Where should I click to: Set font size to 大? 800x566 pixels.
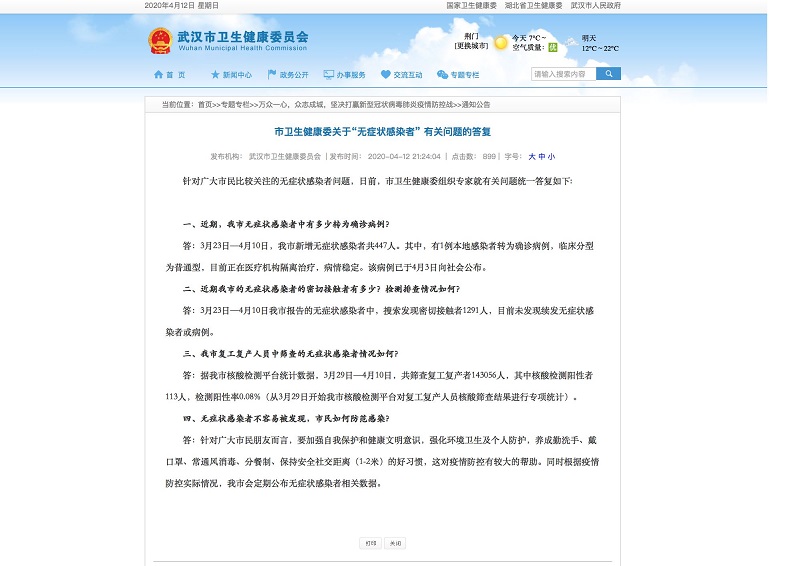pyautogui.click(x=532, y=157)
